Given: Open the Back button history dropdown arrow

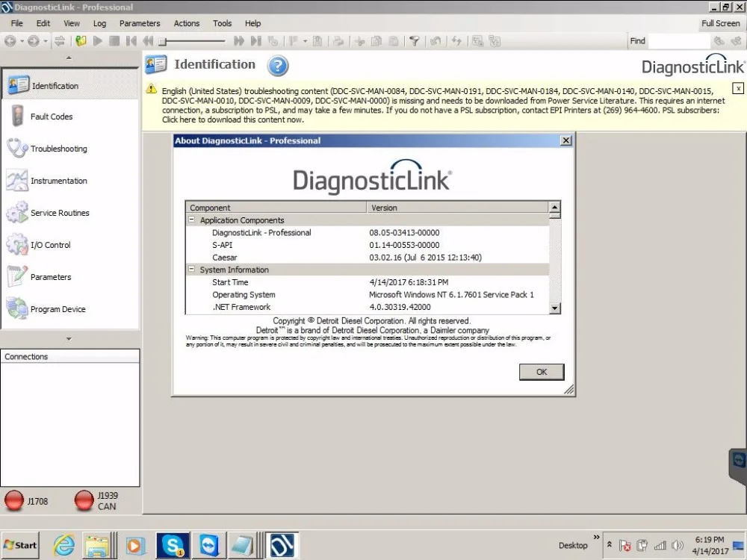Looking at the screenshot, I should [22, 41].
